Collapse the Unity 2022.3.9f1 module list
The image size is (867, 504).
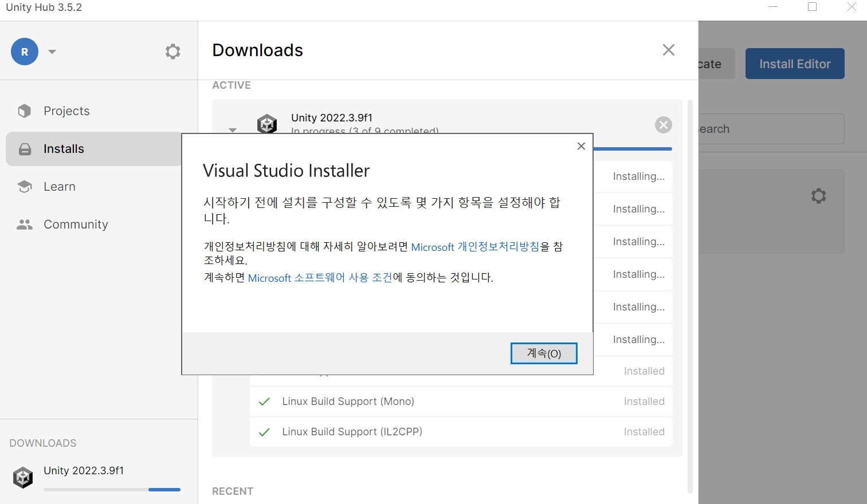click(233, 130)
